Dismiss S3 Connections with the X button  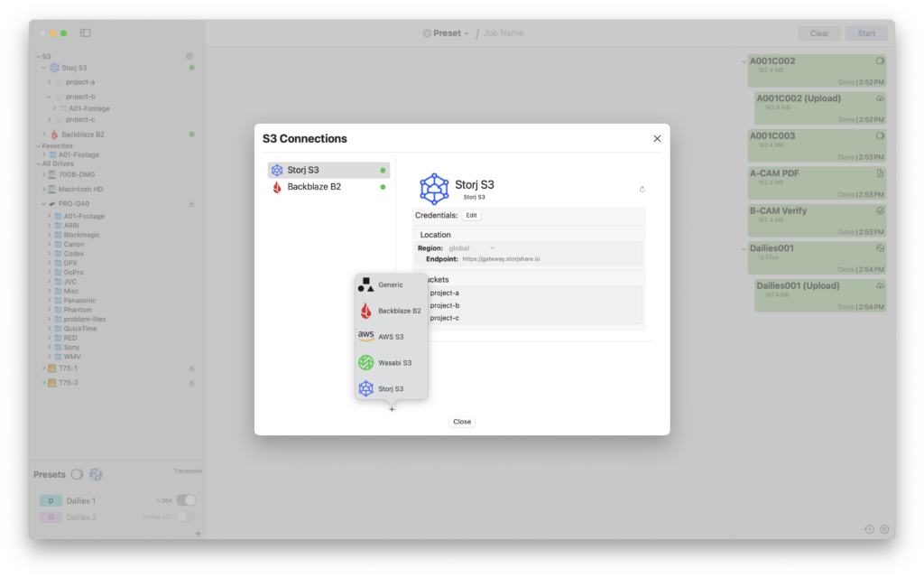point(657,138)
